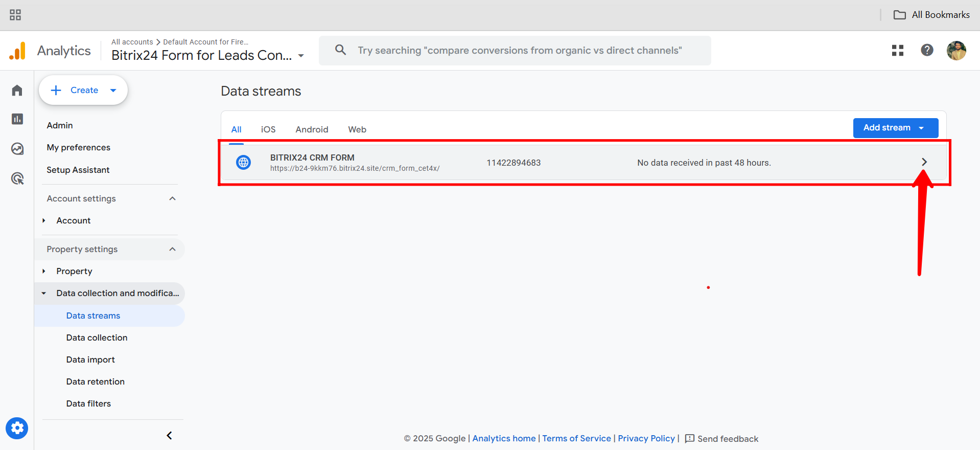Click the search magnifier icon
Viewport: 980px width, 450px height.
pos(340,50)
